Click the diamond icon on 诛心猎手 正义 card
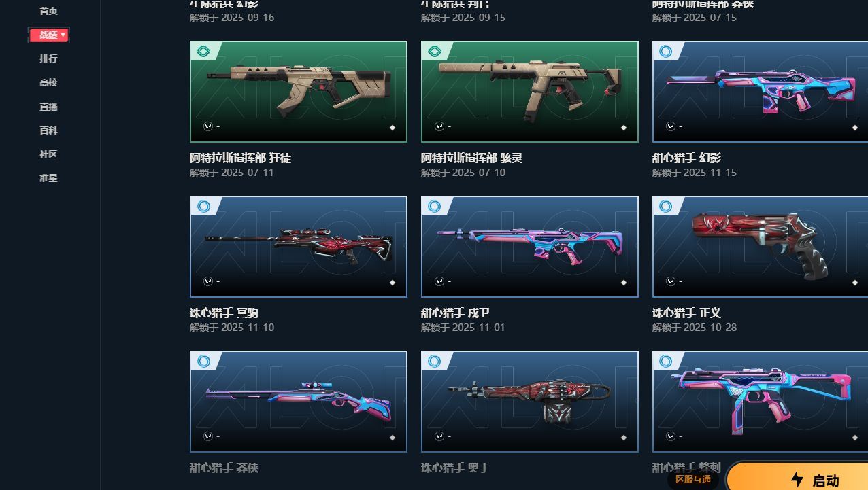The height and width of the screenshot is (490, 868). pos(855,283)
